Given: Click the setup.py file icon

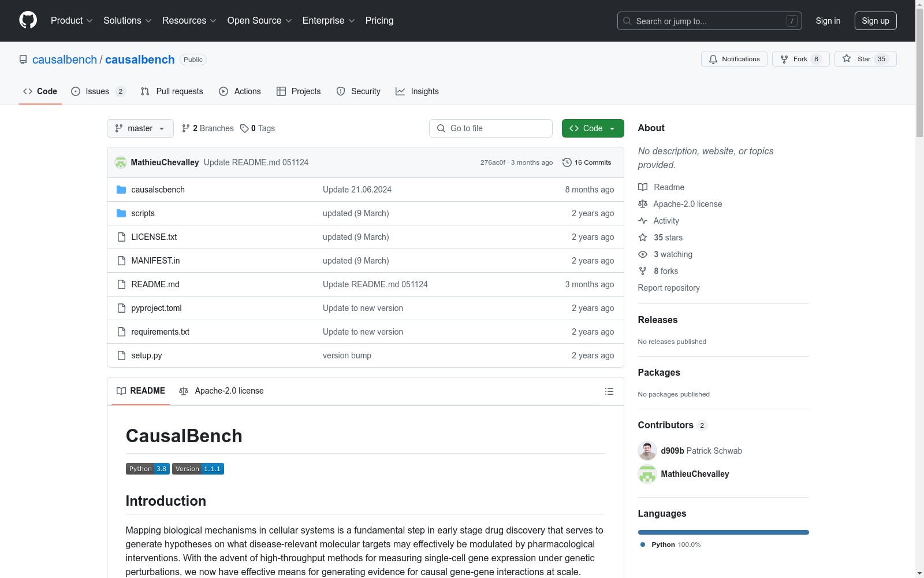Looking at the screenshot, I should [121, 355].
